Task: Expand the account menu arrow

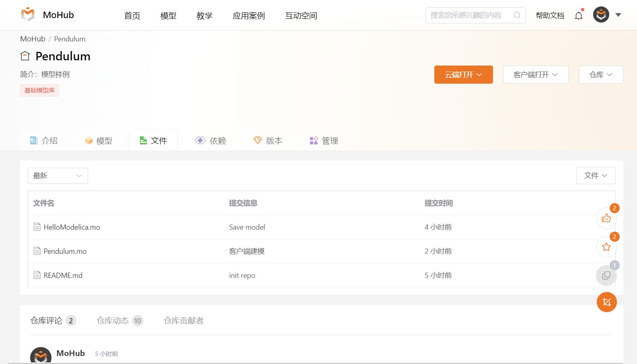Action: [619, 15]
